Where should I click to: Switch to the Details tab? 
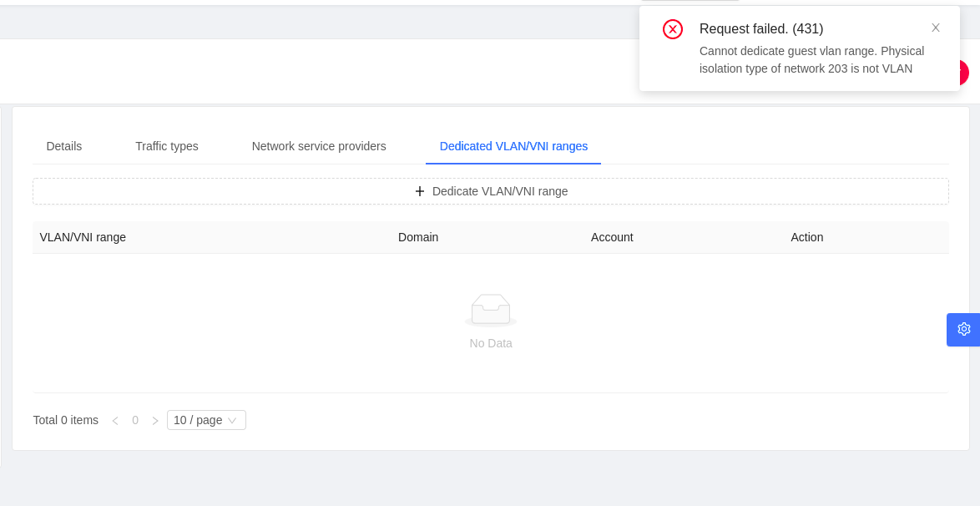63,146
